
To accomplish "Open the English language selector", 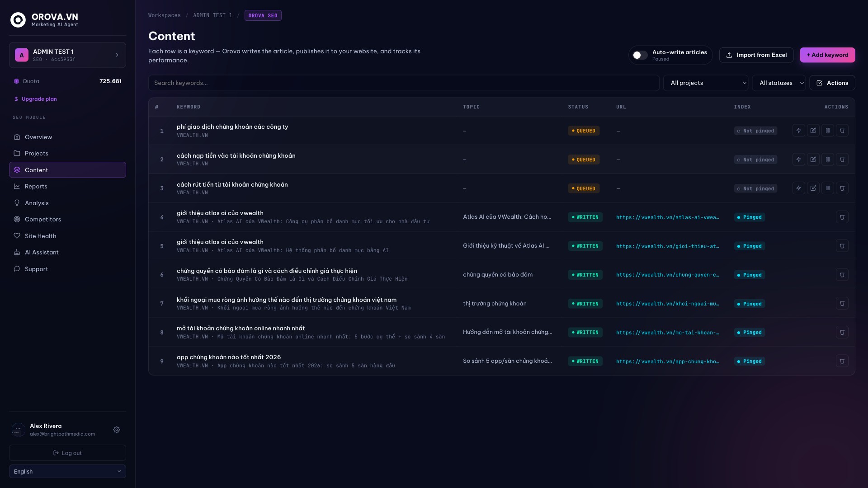I will tap(67, 471).
